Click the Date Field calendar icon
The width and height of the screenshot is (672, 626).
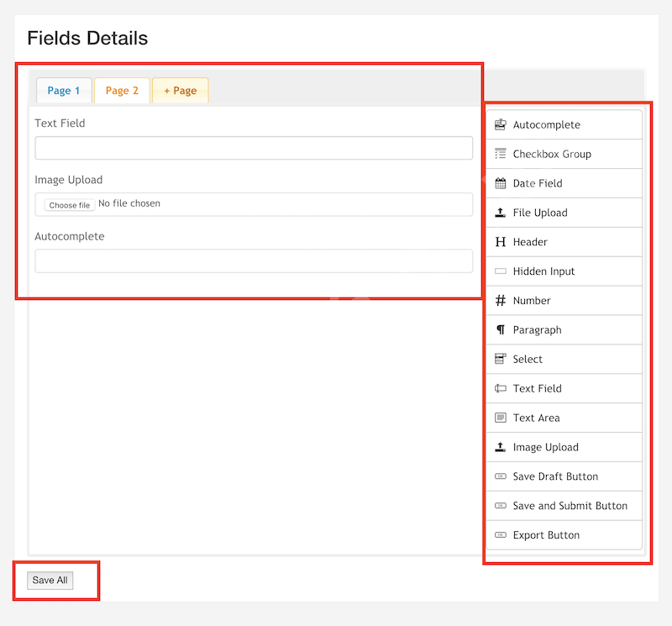(x=500, y=183)
